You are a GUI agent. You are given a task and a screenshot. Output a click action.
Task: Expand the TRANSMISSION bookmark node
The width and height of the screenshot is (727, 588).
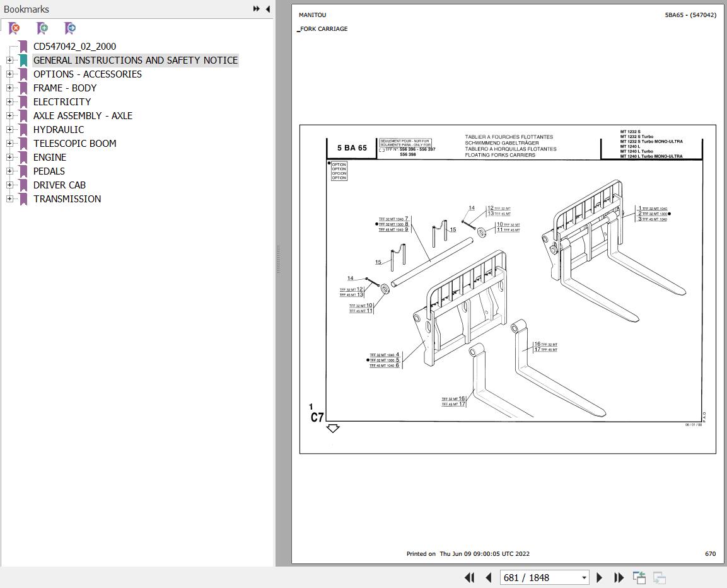[x=9, y=199]
